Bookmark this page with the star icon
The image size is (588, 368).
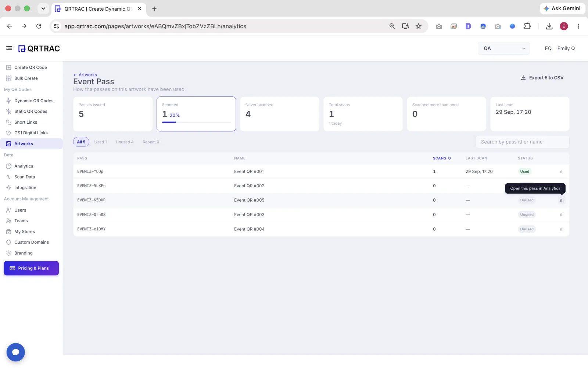click(x=418, y=26)
